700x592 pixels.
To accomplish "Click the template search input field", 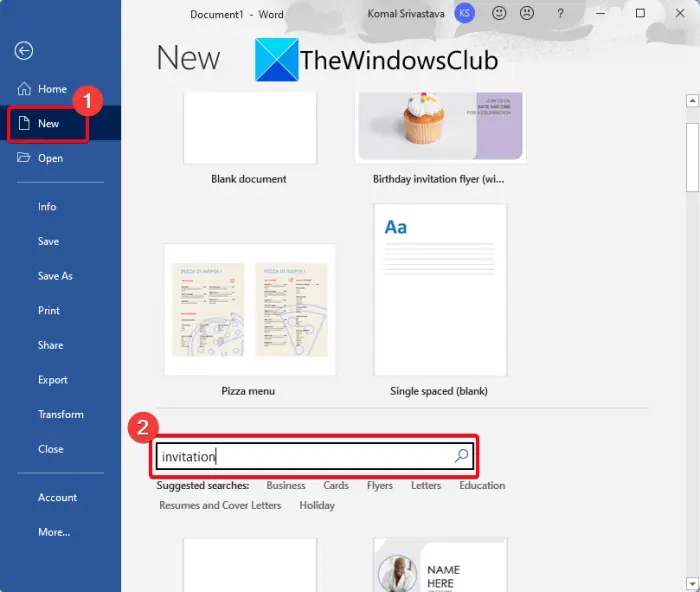I will pyautogui.click(x=314, y=456).
